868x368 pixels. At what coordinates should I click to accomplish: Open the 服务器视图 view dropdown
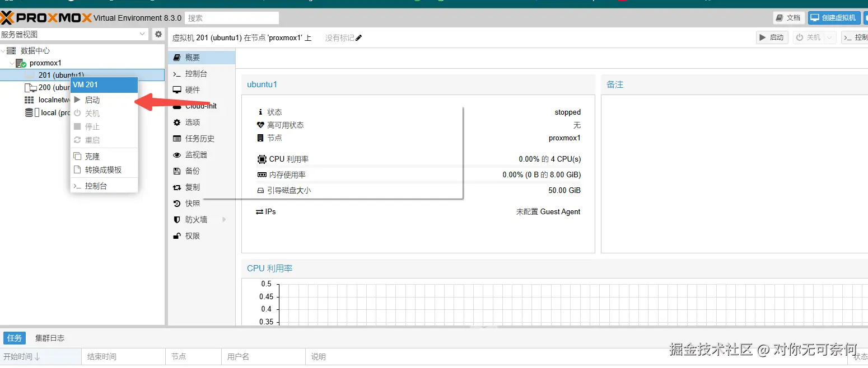(142, 34)
